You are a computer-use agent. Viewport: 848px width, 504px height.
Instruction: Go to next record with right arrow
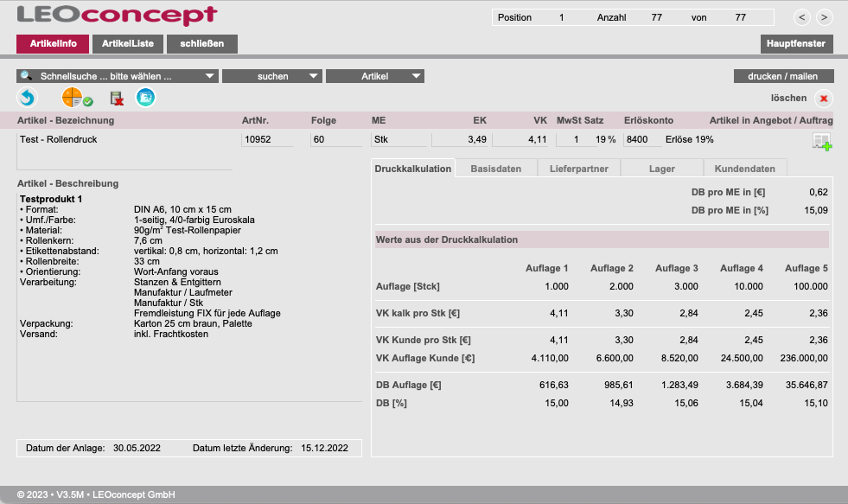[824, 17]
